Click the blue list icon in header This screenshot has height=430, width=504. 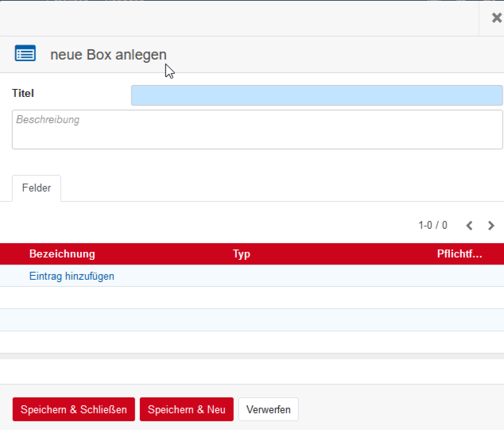25,54
